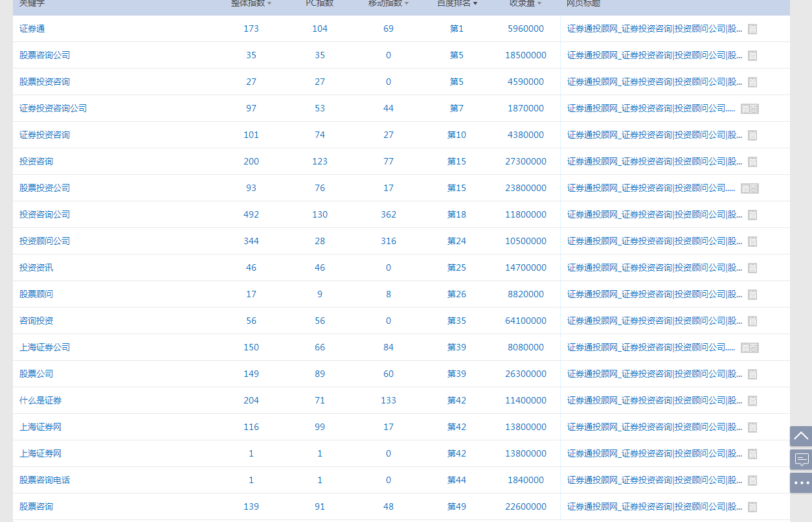812x522 pixels.
Task: Click the PC指数 column header
Action: 319,3
